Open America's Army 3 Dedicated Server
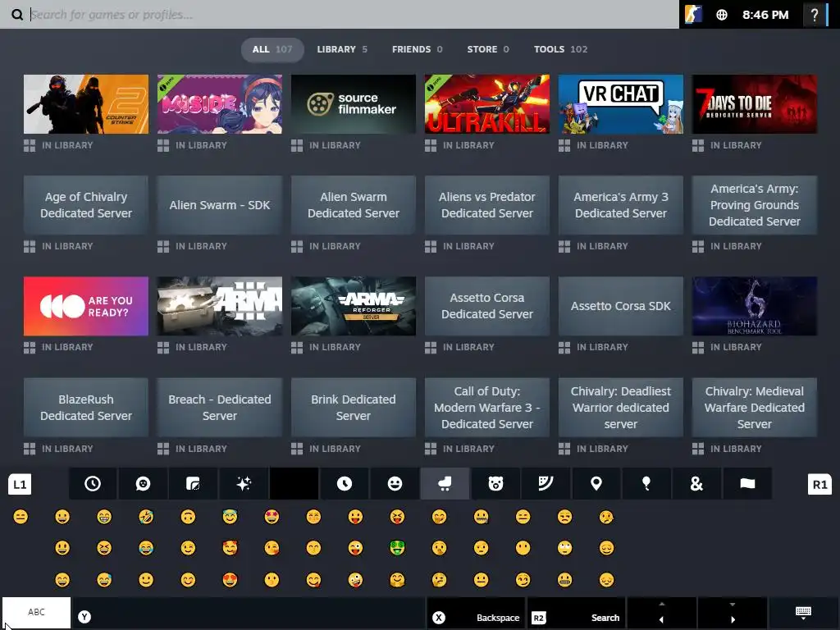 pos(621,204)
